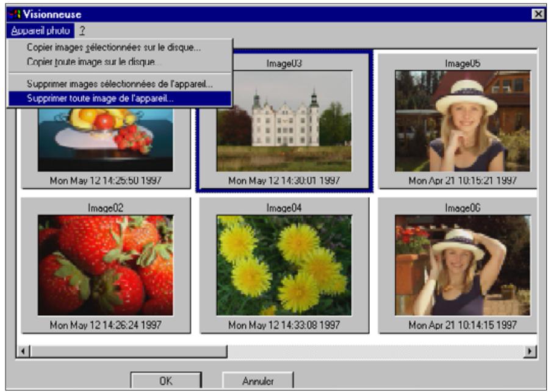The width and height of the screenshot is (548, 392).
Task: Click date Mon Apr 21 10:15:21 1997
Action: pyautogui.click(x=463, y=180)
